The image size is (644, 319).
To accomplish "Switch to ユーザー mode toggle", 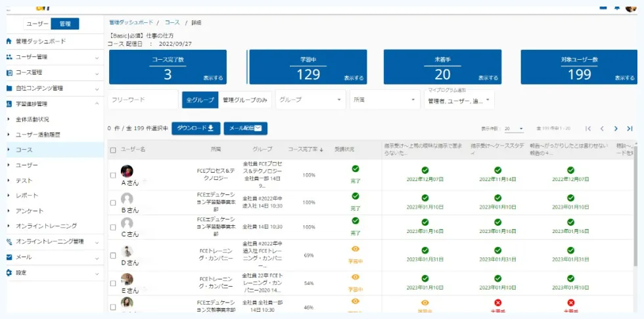I will point(37,24).
